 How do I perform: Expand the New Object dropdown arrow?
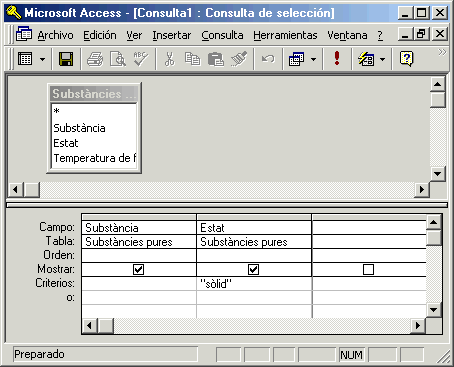383,60
